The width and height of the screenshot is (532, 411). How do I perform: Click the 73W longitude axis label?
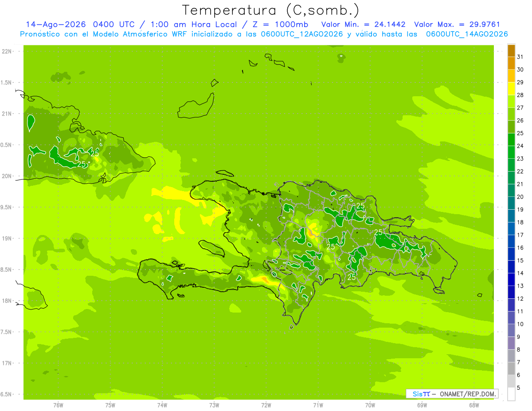coord(214,405)
